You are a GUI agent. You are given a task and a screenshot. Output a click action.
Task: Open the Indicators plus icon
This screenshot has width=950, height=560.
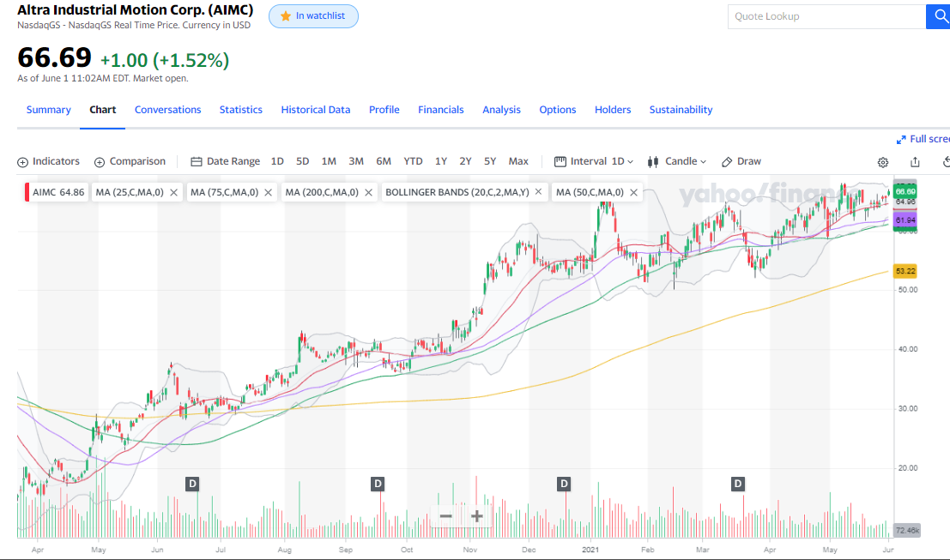coord(23,161)
